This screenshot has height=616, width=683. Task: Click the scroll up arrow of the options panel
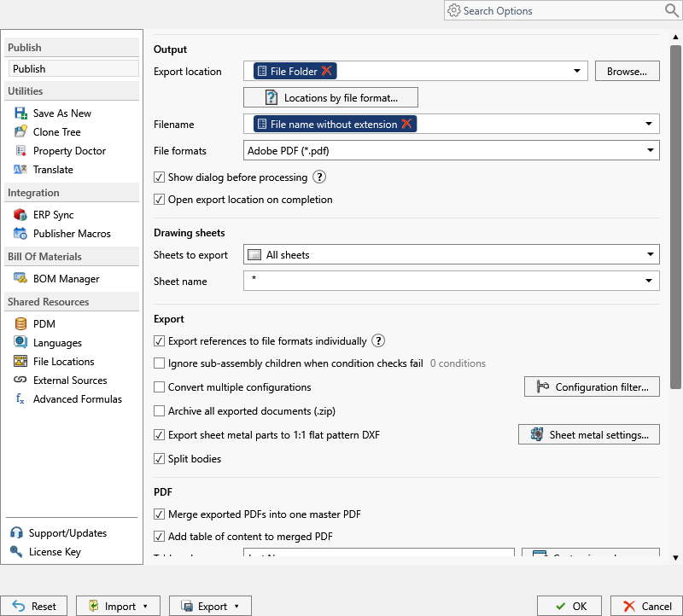coord(675,37)
